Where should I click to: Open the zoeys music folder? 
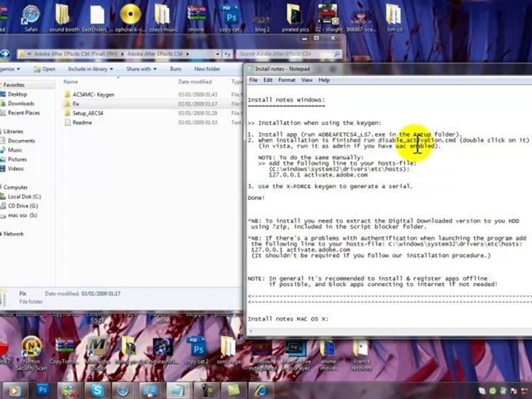[x=163, y=19]
